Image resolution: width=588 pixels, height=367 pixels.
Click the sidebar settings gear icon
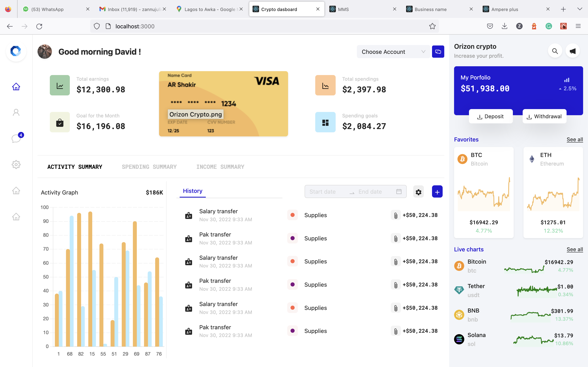[16, 164]
